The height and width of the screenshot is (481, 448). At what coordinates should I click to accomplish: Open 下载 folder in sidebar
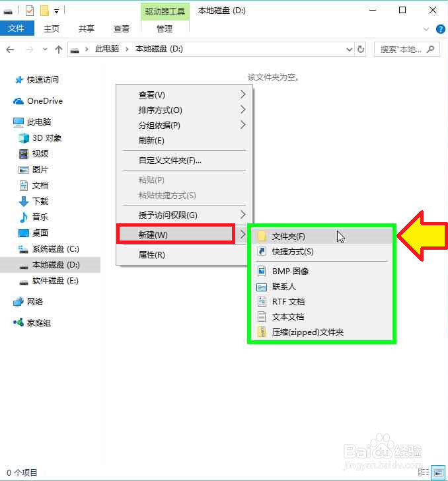pos(40,202)
